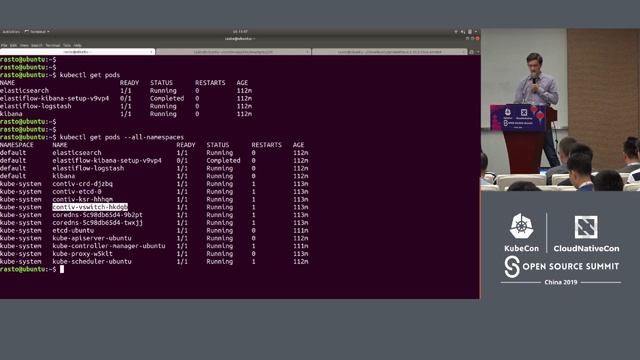
Task: Click the Completed status in the first table
Action: point(167,98)
